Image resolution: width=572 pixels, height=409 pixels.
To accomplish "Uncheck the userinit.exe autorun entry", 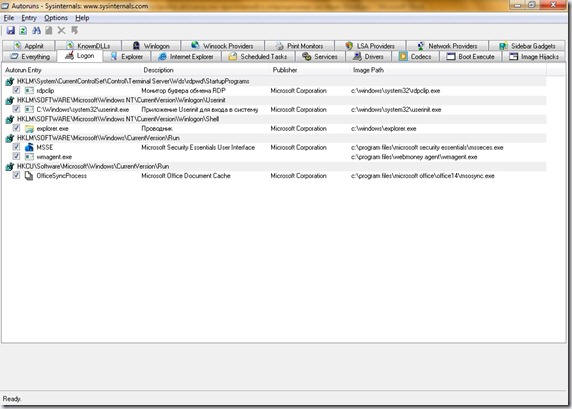I will click(16, 109).
